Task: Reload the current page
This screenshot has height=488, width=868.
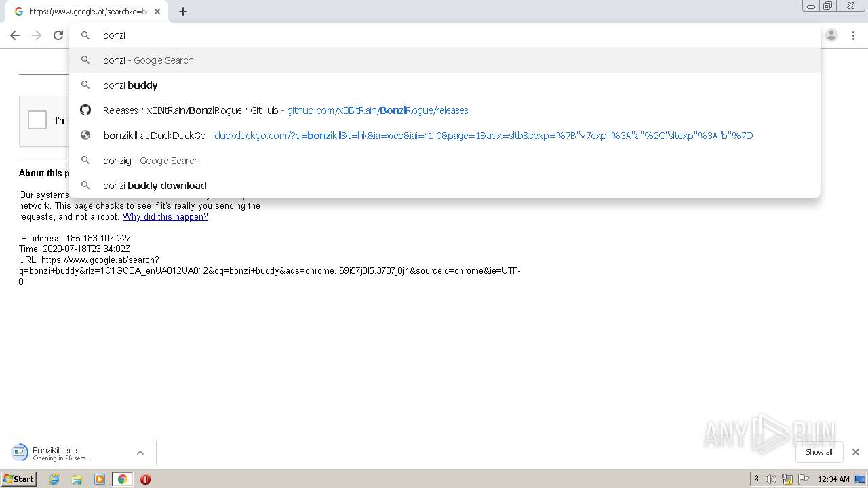Action: [58, 35]
